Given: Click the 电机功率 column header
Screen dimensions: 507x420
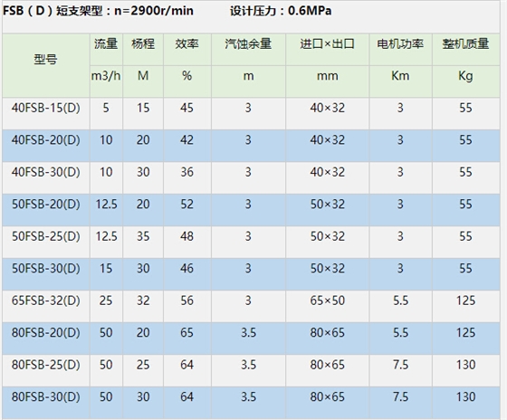Looking at the screenshot, I should pos(400,43).
